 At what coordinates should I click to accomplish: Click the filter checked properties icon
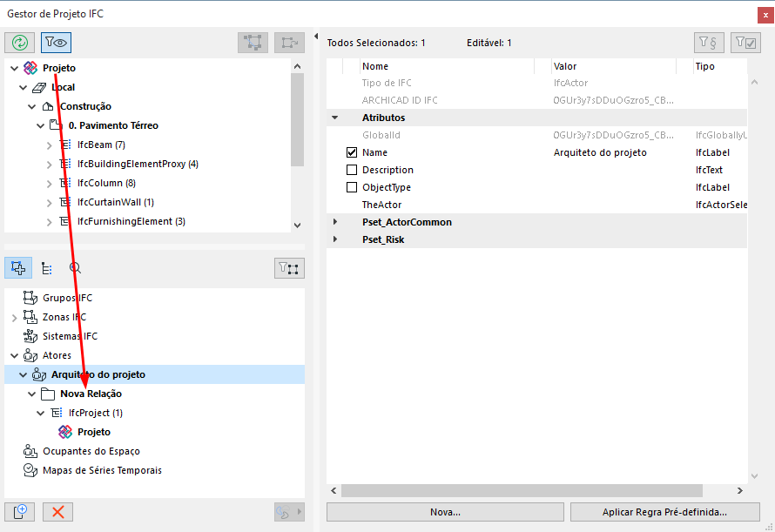click(745, 42)
